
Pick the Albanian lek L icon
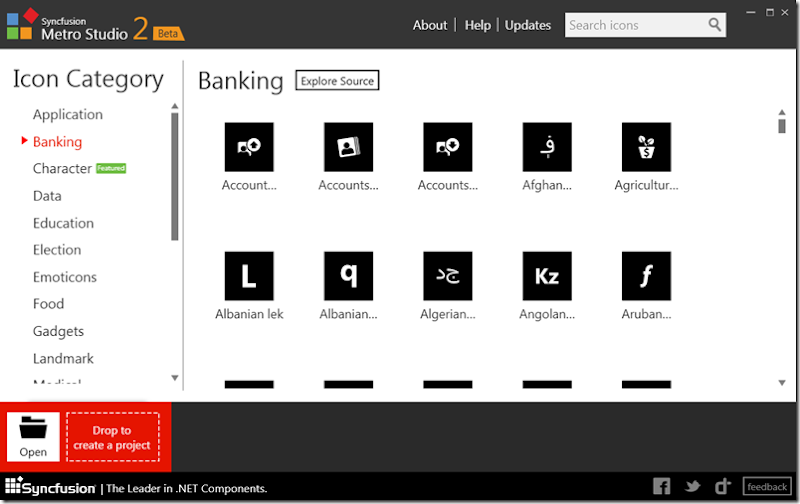pos(249,276)
